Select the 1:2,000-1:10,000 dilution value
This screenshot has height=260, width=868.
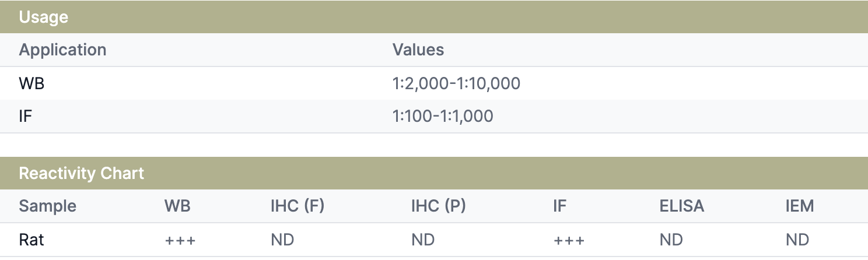(456, 84)
